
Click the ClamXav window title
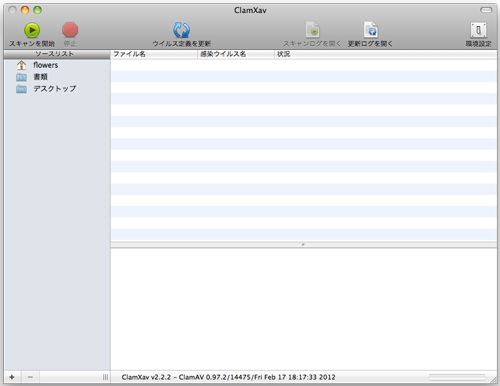pos(250,10)
